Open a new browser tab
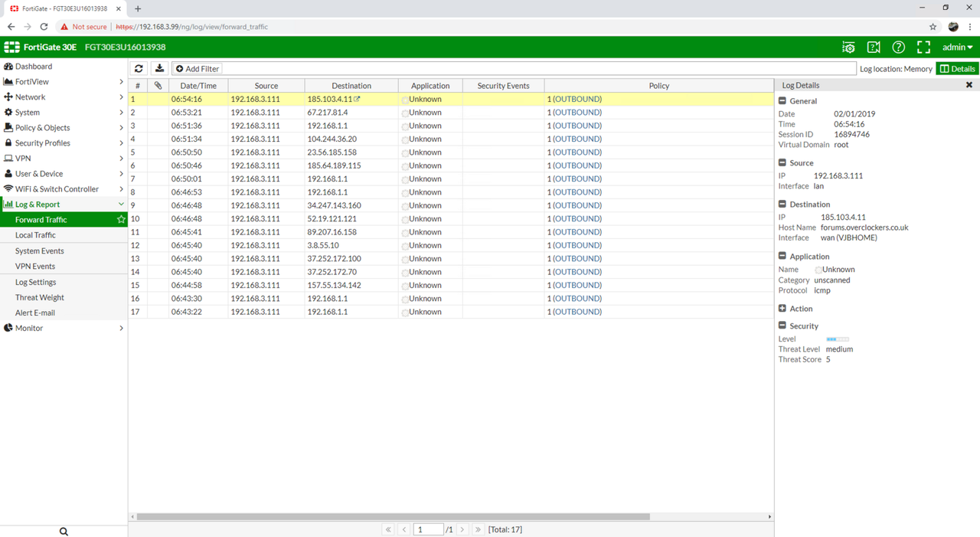Image resolution: width=980 pixels, height=537 pixels. pyautogui.click(x=138, y=8)
